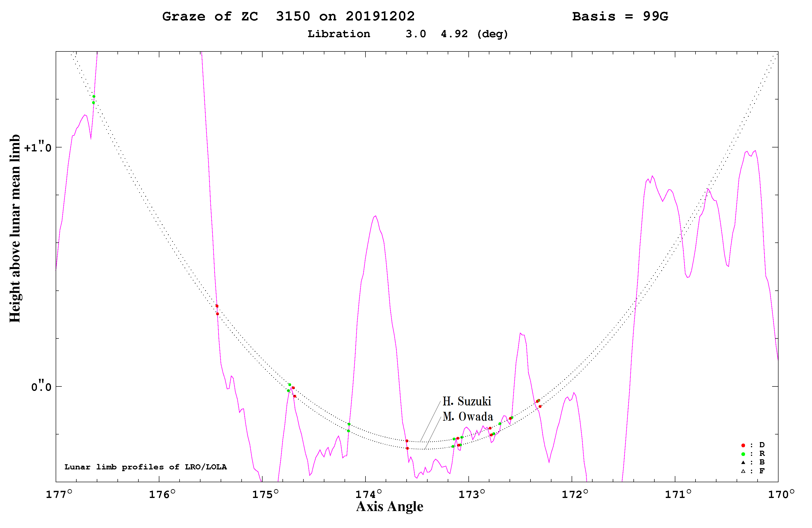
Task: Click the hollow triangle F legend marker
Action: [x=743, y=471]
